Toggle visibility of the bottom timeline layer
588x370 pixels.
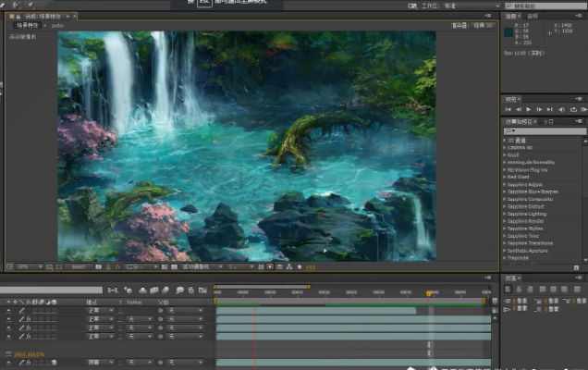pos(9,363)
